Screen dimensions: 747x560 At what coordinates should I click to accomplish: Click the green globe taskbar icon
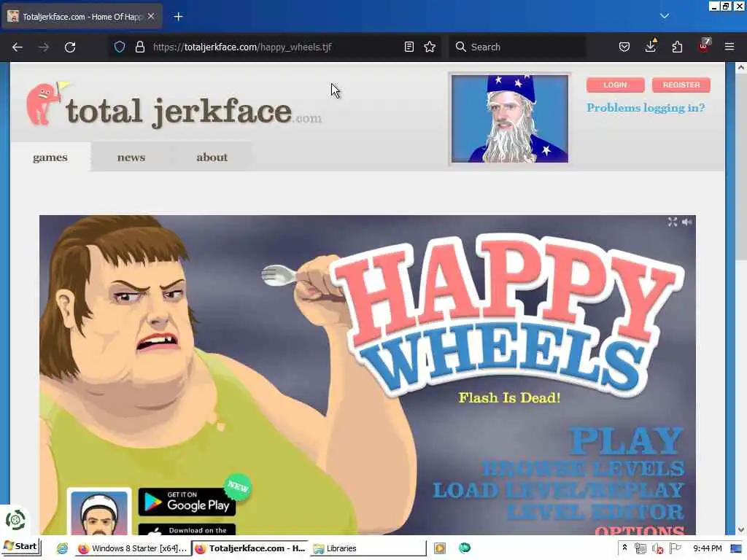tap(465, 548)
